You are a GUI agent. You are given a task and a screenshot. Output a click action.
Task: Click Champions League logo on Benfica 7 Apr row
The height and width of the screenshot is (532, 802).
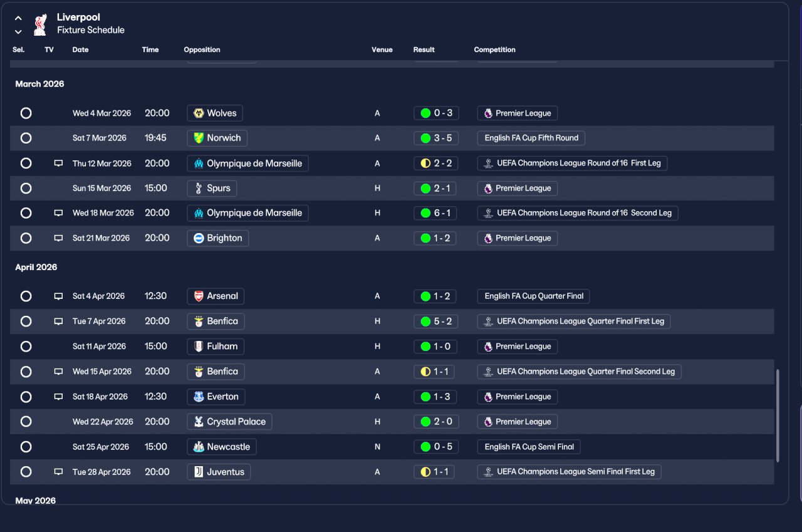point(488,321)
